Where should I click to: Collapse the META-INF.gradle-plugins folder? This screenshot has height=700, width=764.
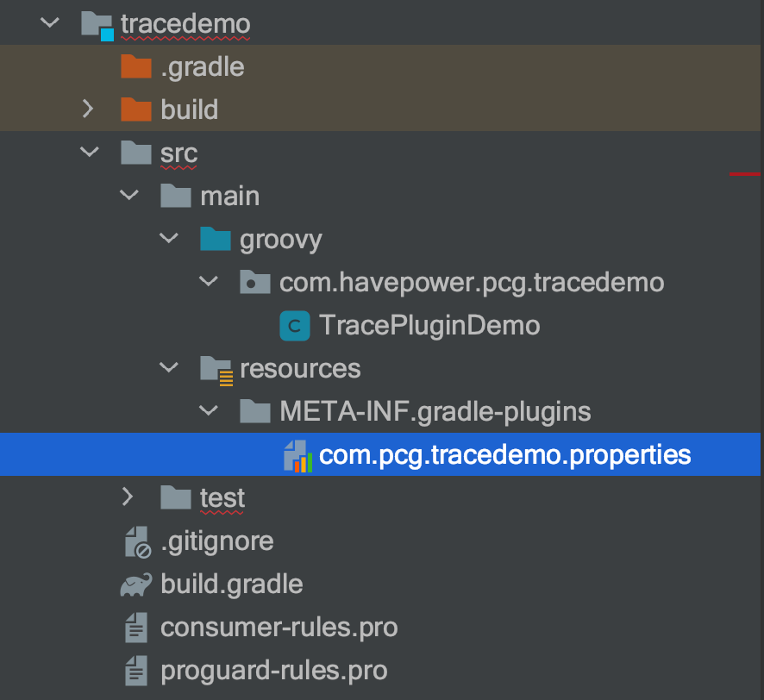coord(208,411)
